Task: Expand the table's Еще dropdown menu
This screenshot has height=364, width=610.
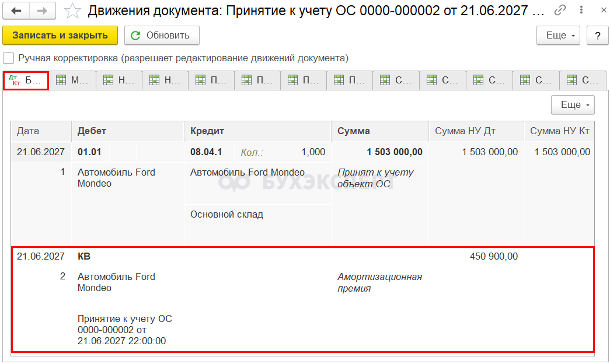Action: tap(573, 104)
